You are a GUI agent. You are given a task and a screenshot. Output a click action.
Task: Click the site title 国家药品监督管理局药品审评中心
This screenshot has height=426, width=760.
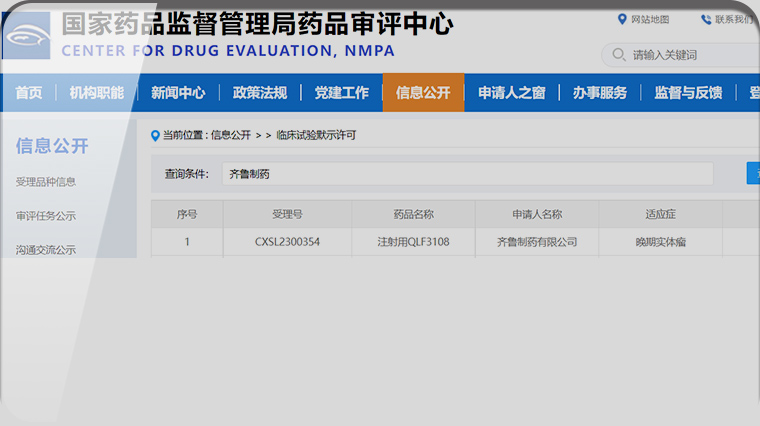point(257,24)
